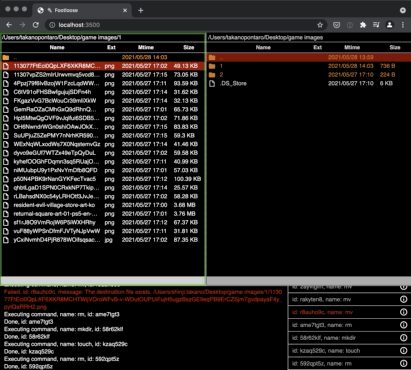Show info for ame7tgt3 rm command
Viewport: 411px width, 370px height.
403,325
